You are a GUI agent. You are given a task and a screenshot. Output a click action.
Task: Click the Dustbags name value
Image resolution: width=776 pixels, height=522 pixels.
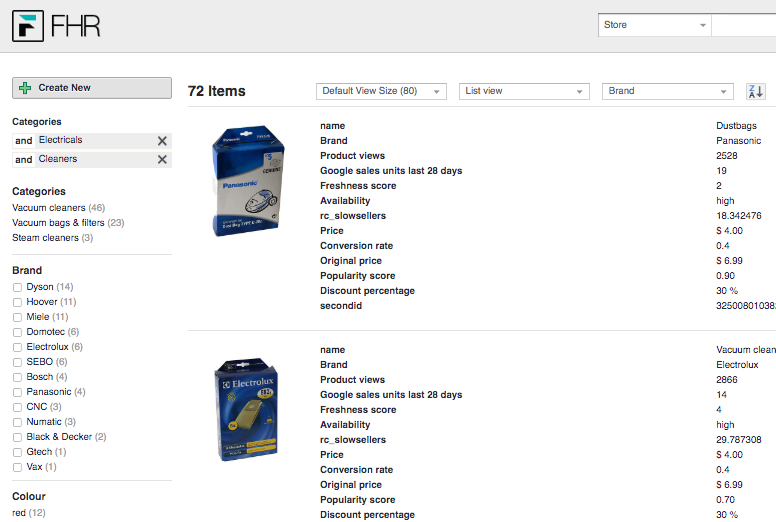(736, 126)
